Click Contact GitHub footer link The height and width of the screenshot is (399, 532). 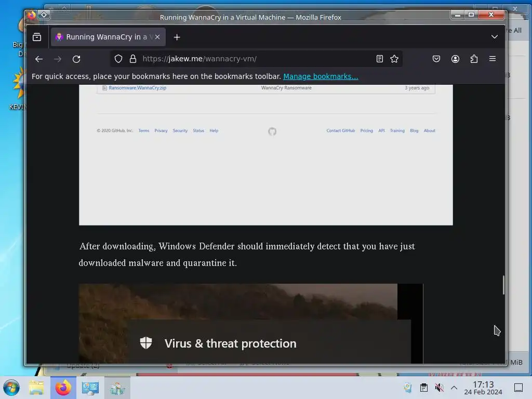pyautogui.click(x=341, y=130)
